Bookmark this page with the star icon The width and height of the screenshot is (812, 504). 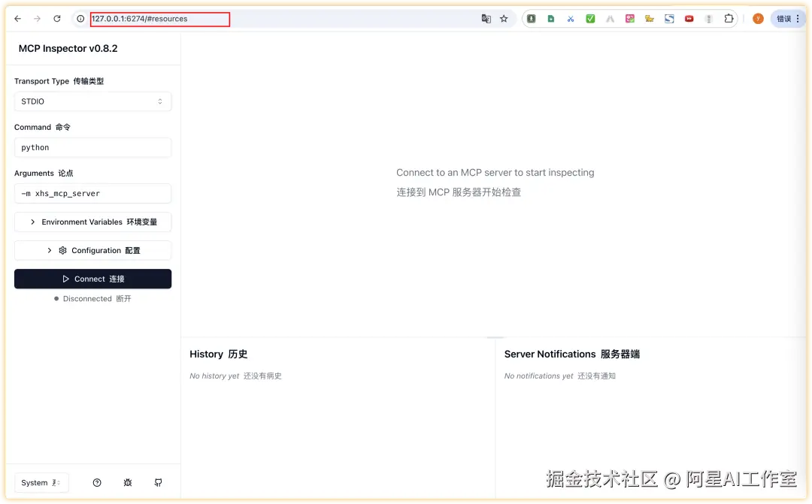click(504, 18)
